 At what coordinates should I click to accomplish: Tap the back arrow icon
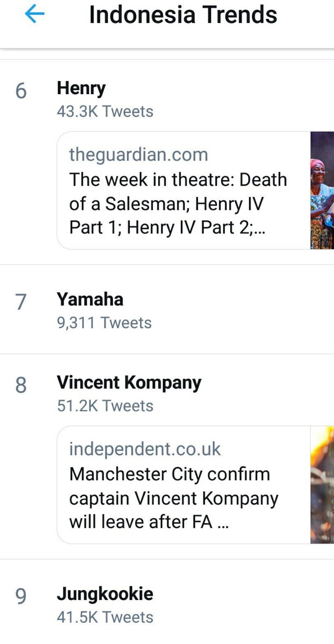(x=35, y=15)
